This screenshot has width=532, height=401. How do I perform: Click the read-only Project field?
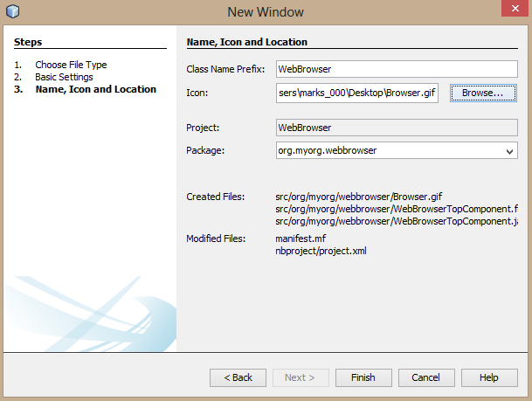(396, 128)
